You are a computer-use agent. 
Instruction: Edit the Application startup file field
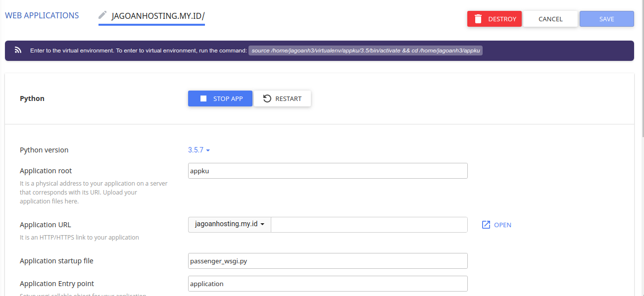(328, 261)
